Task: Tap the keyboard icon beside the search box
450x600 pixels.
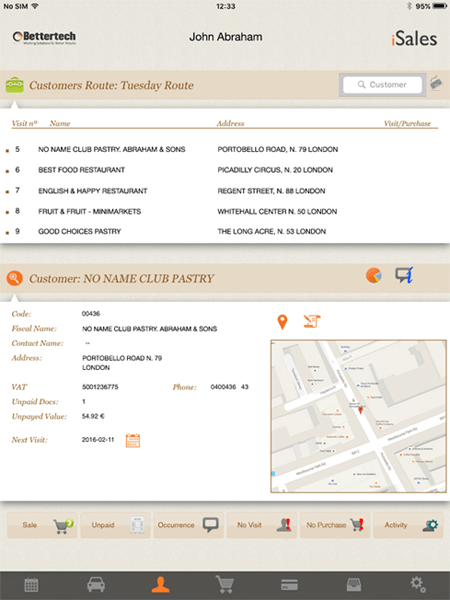Action: 436,83
